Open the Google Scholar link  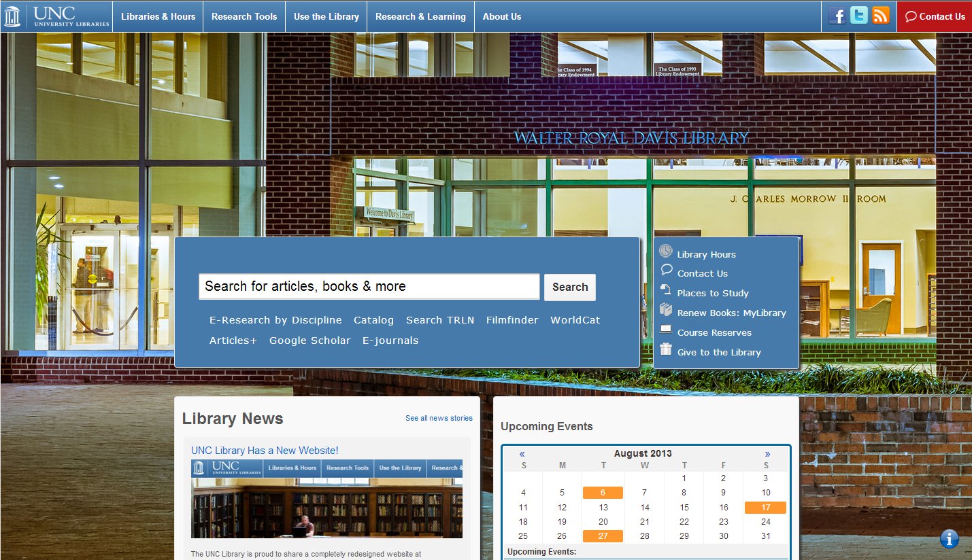coord(310,340)
